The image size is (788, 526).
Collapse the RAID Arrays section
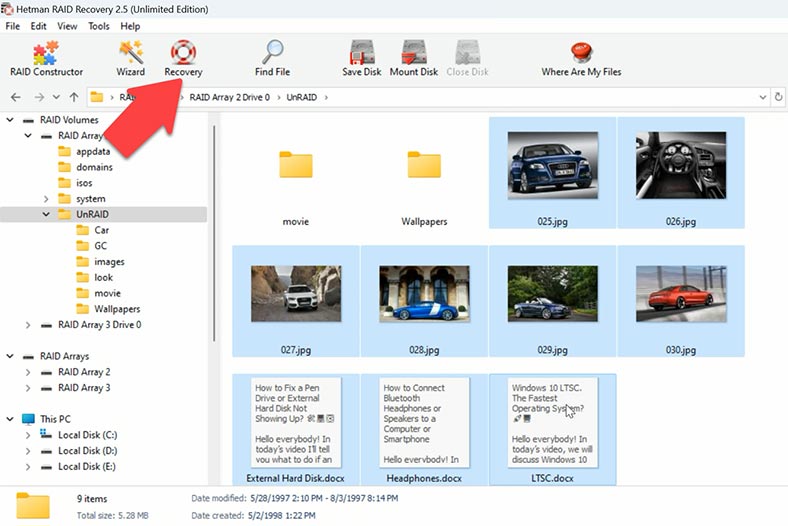(10, 356)
